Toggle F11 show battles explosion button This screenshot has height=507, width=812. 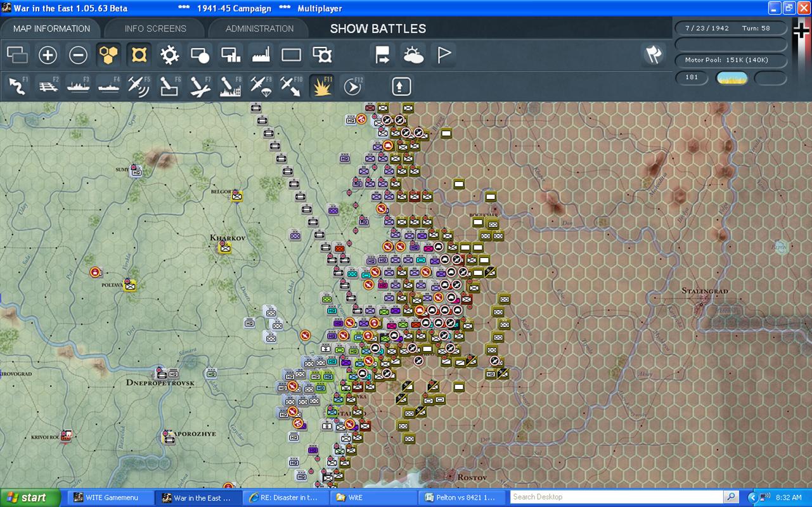tap(323, 86)
